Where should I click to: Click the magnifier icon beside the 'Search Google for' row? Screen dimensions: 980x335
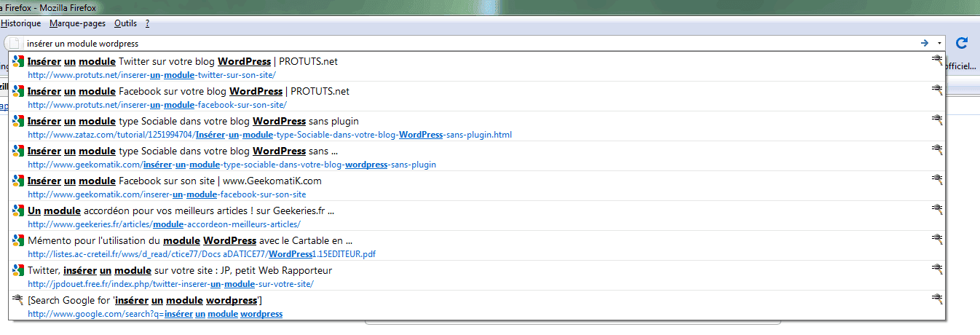pos(19,301)
